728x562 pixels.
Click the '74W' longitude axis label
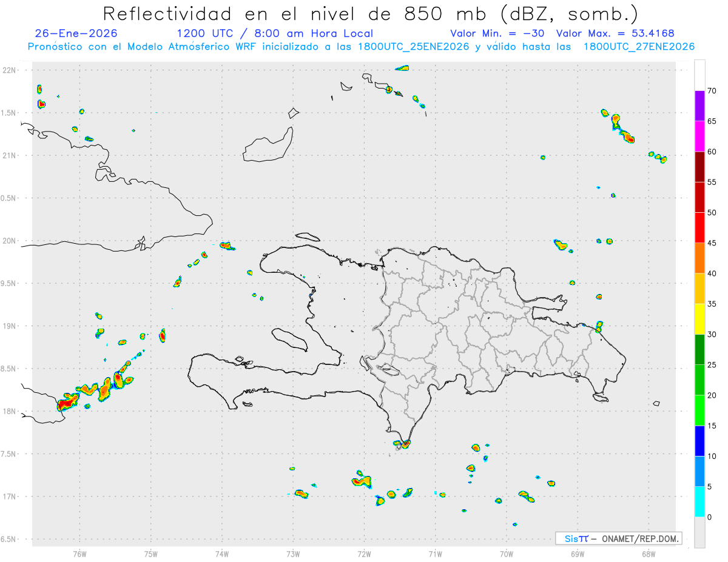(221, 554)
